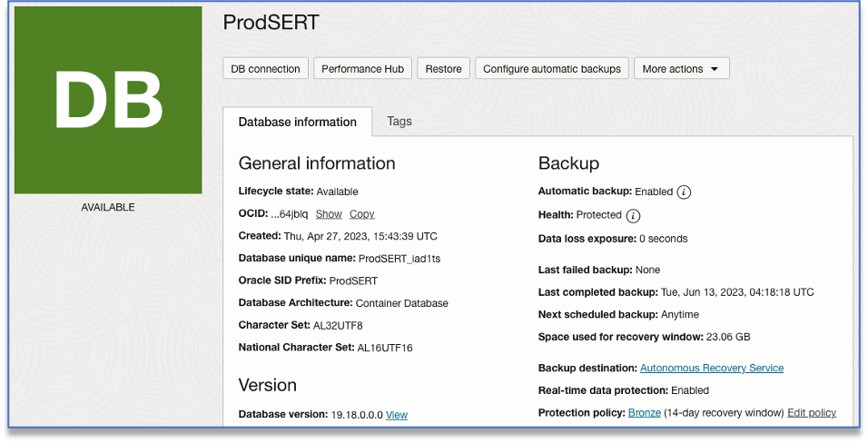Click Configure automatic backups
868x443 pixels.
pyautogui.click(x=551, y=69)
